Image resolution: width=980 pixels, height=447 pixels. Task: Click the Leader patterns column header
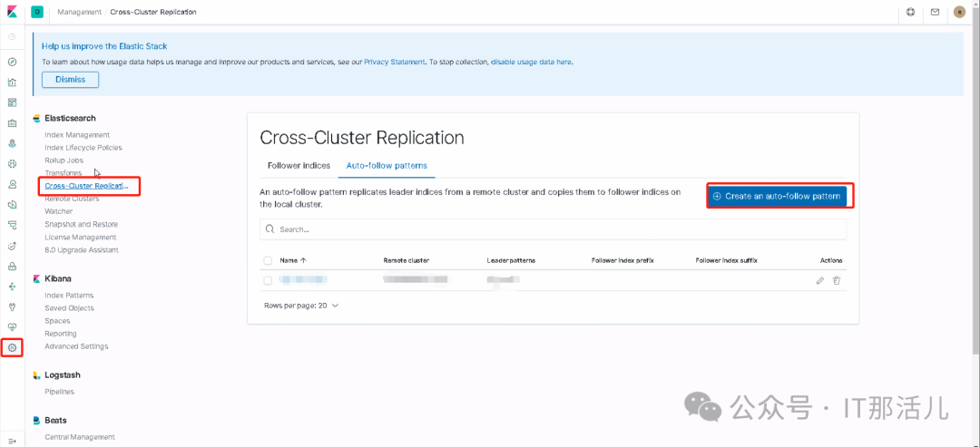[x=511, y=260]
